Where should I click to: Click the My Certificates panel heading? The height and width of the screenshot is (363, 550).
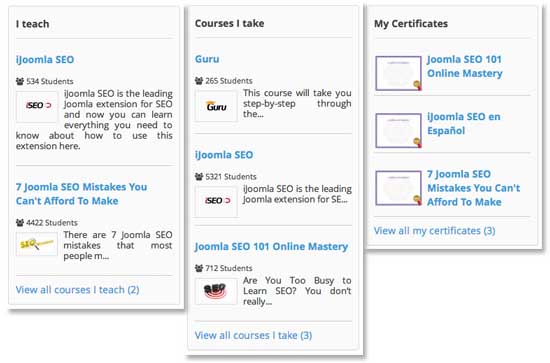pyautogui.click(x=411, y=23)
